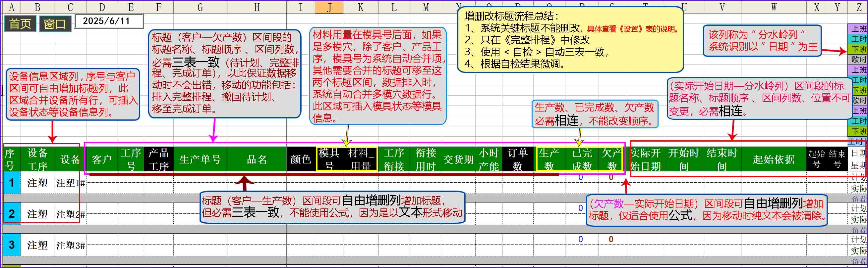868x268 pixels.
Task: Click the black 颜色 header cell
Action: (301, 159)
